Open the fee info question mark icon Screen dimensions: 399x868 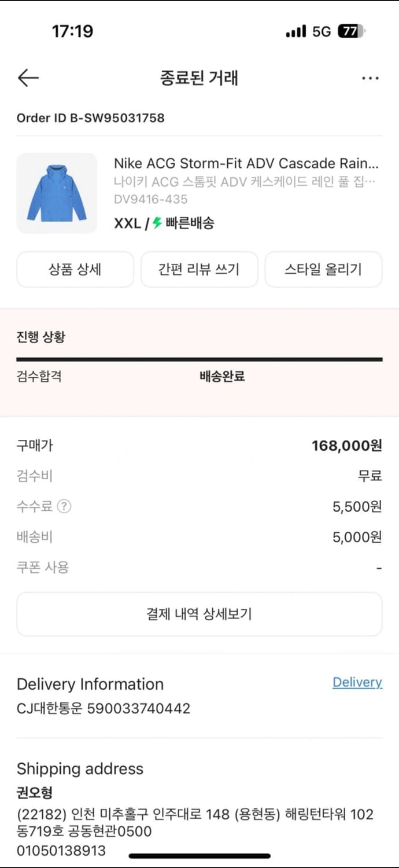pyautogui.click(x=65, y=506)
